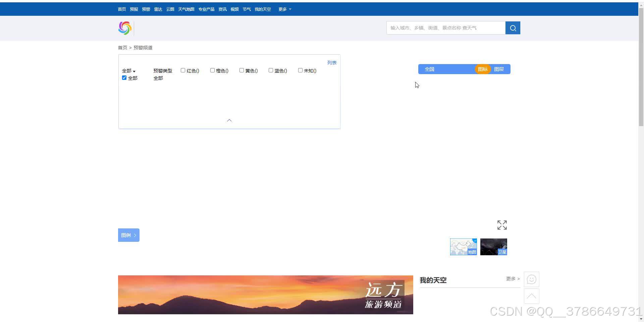Open 雷达 in top navigation
The height and width of the screenshot is (322, 644).
[x=158, y=9]
